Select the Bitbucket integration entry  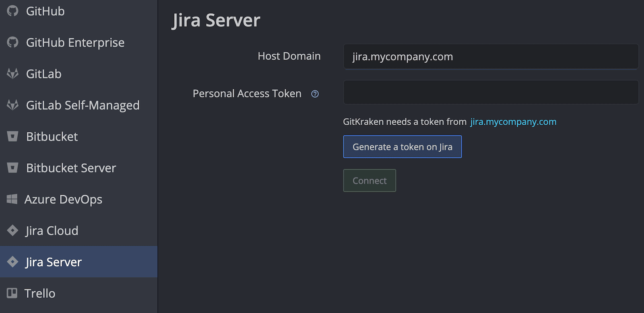[x=52, y=136]
